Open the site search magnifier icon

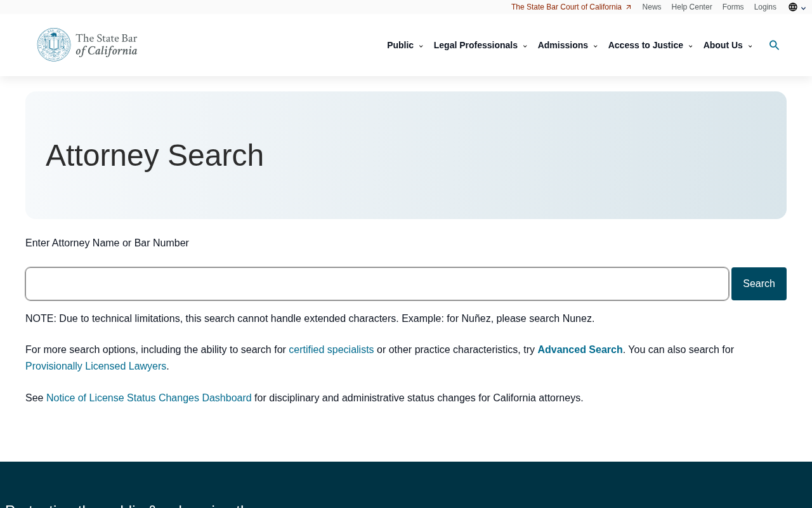pos(774,45)
